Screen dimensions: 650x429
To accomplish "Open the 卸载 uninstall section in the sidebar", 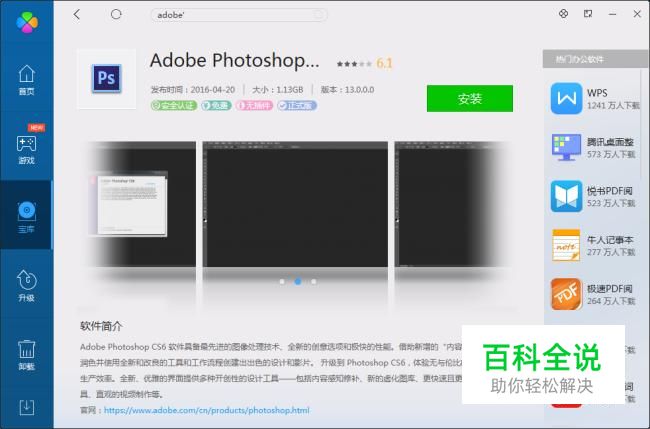I will [x=27, y=355].
